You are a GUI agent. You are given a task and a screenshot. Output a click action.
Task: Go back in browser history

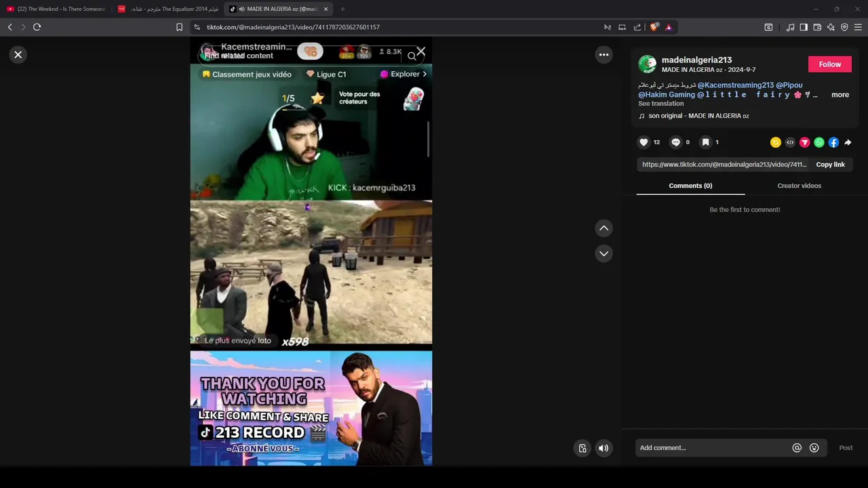[x=9, y=27]
